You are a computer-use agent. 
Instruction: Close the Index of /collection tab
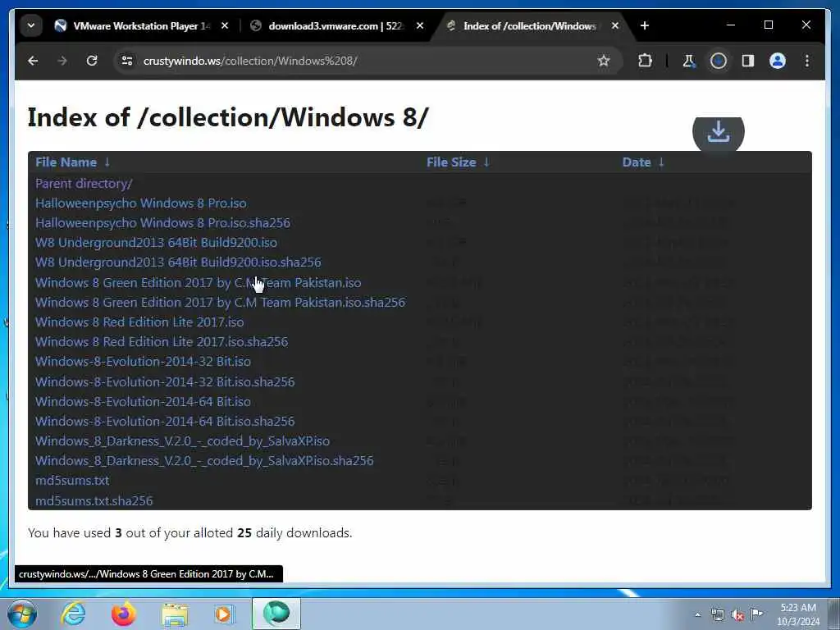click(x=615, y=25)
